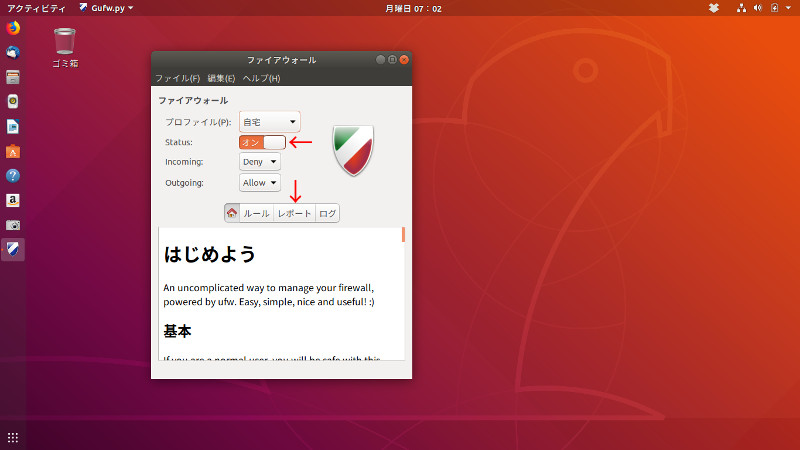This screenshot has height=450, width=800.
Task: Click the Gufw firewall dock icon
Action: tap(13, 249)
